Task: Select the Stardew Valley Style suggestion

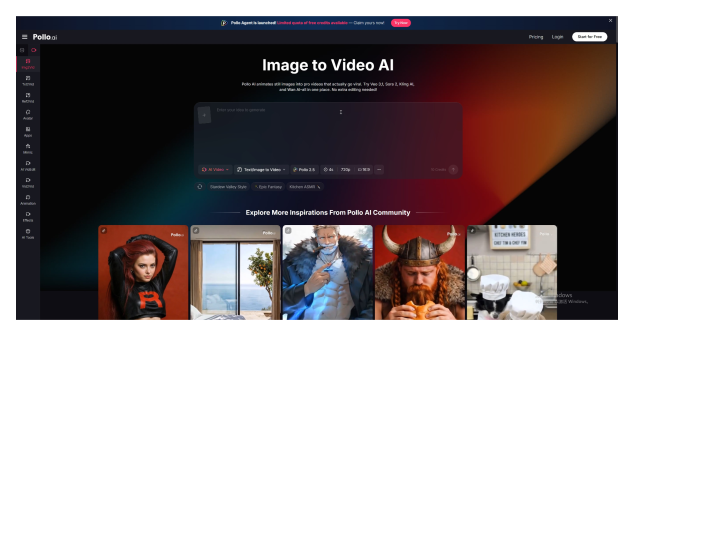Action: pos(228,187)
